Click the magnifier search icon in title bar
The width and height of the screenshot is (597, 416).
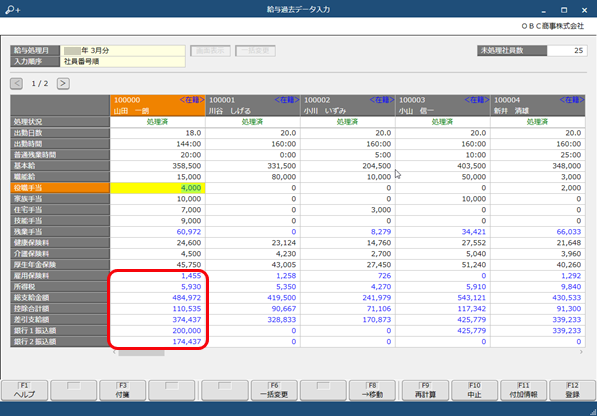pos(12,10)
